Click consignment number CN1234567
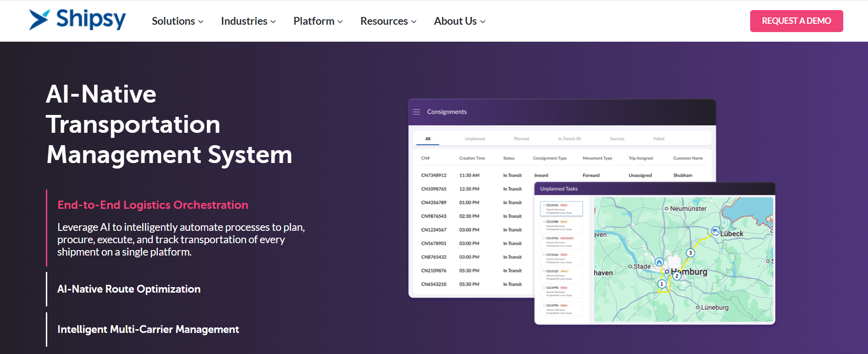Image resolution: width=868 pixels, height=354 pixels. coord(434,230)
